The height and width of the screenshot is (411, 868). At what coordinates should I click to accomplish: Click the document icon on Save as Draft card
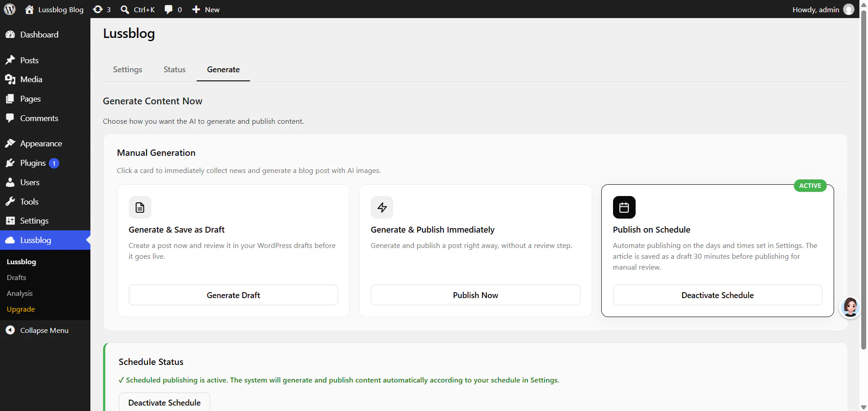[x=140, y=207]
